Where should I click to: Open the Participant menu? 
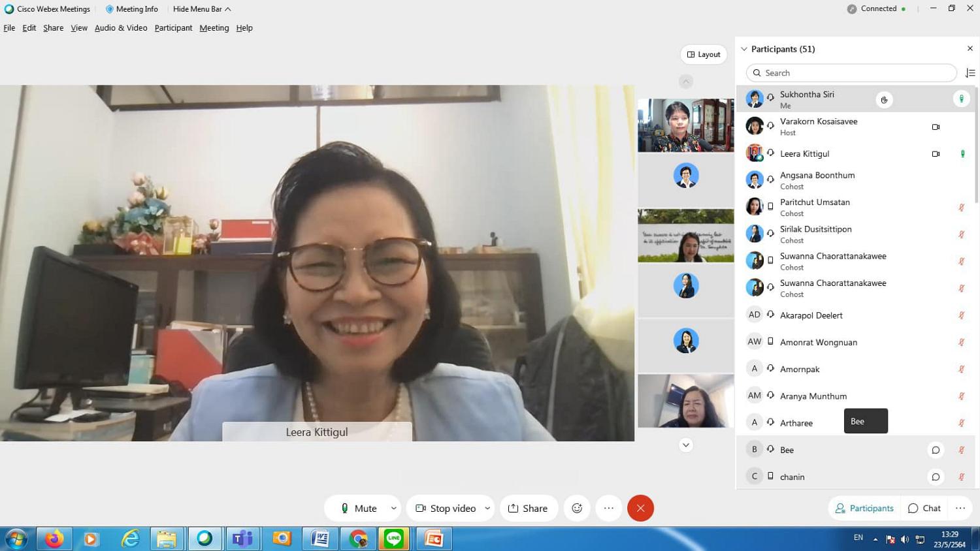tap(173, 28)
